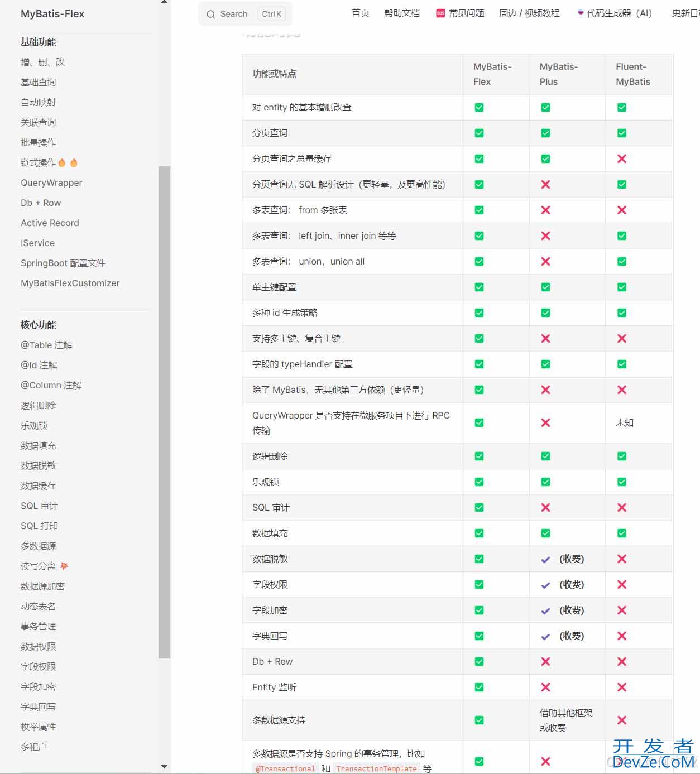Click 借助其他框架或收费 cell text

(566, 720)
